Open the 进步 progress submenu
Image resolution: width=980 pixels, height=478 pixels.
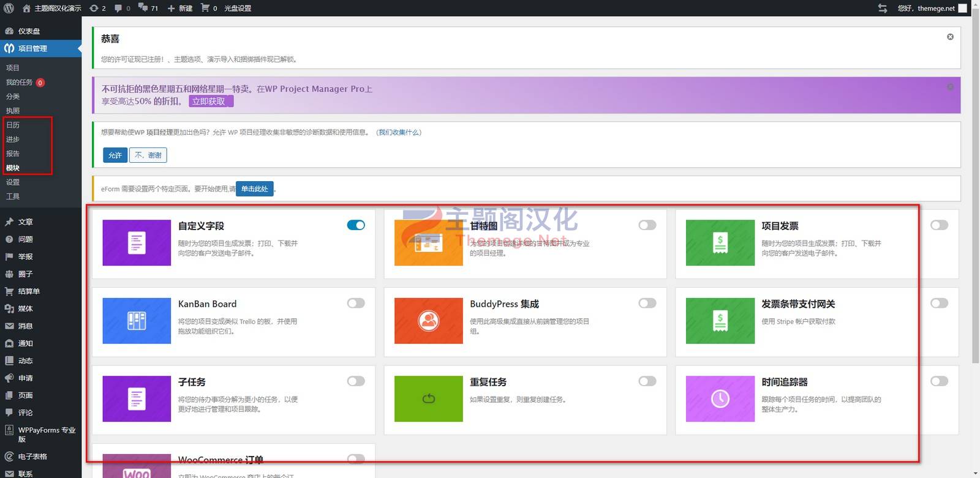pos(13,139)
